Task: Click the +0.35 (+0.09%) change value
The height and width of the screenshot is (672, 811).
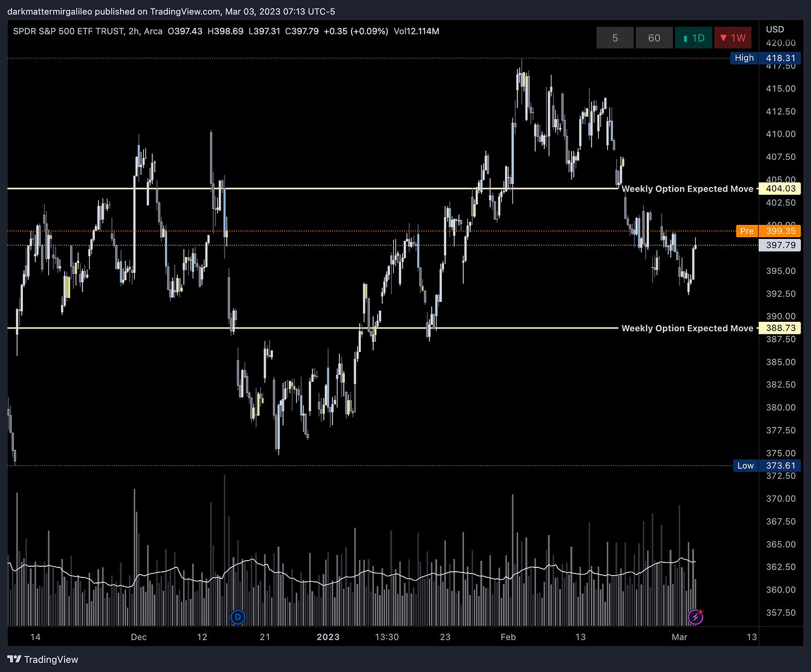Action: [356, 31]
